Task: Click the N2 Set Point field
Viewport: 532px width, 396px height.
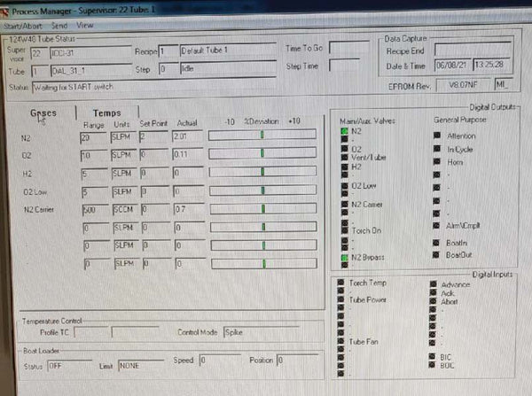Action: click(x=153, y=136)
